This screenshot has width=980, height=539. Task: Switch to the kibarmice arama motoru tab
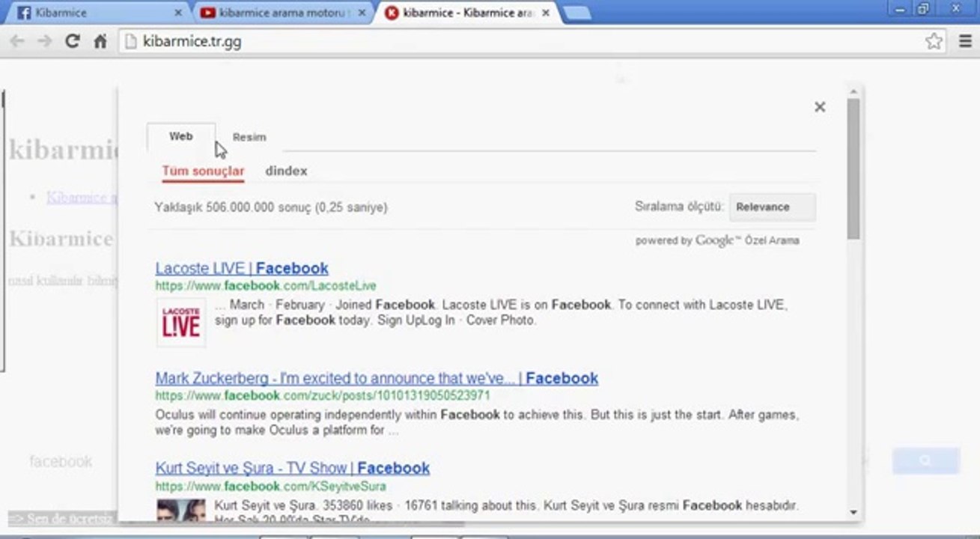[282, 13]
